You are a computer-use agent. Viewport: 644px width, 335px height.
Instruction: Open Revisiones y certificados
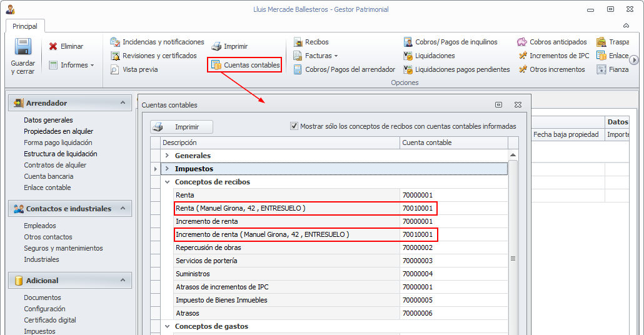point(153,56)
